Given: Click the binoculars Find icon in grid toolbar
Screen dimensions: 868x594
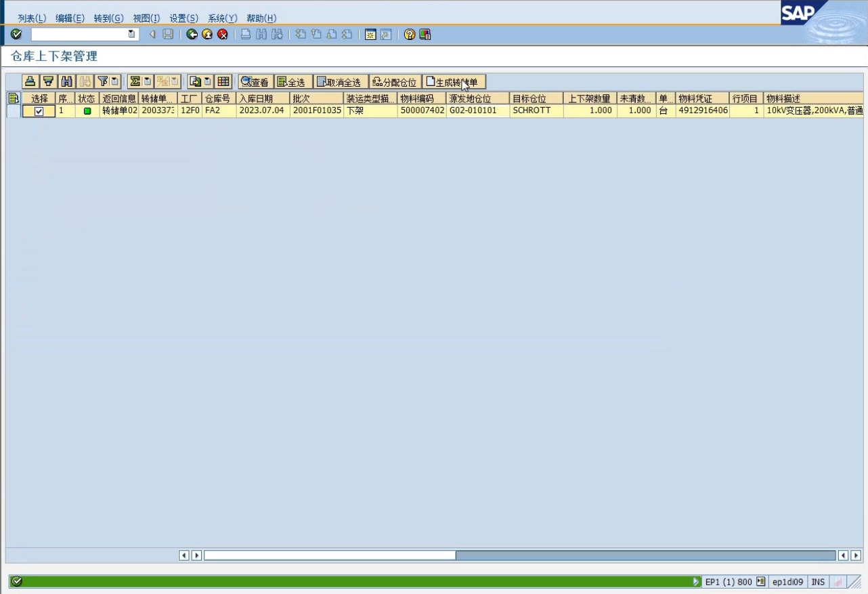Looking at the screenshot, I should coord(66,82).
